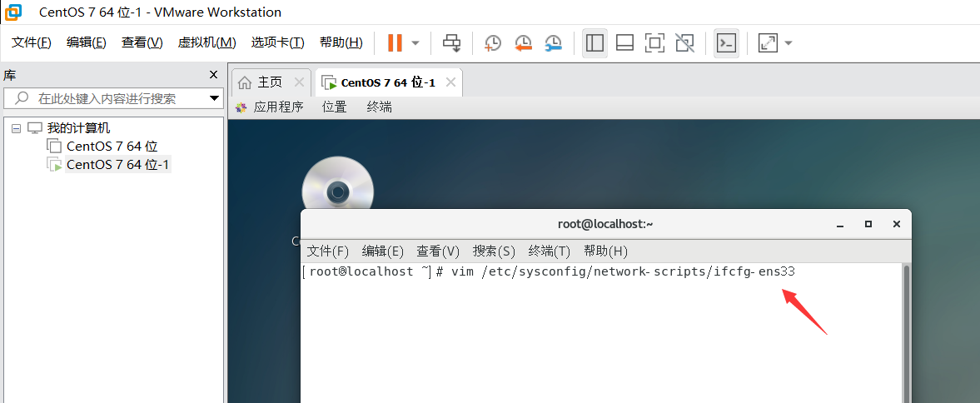Toggle the thumbnail bar view
Viewport: 980px width, 403px height.
(x=624, y=42)
